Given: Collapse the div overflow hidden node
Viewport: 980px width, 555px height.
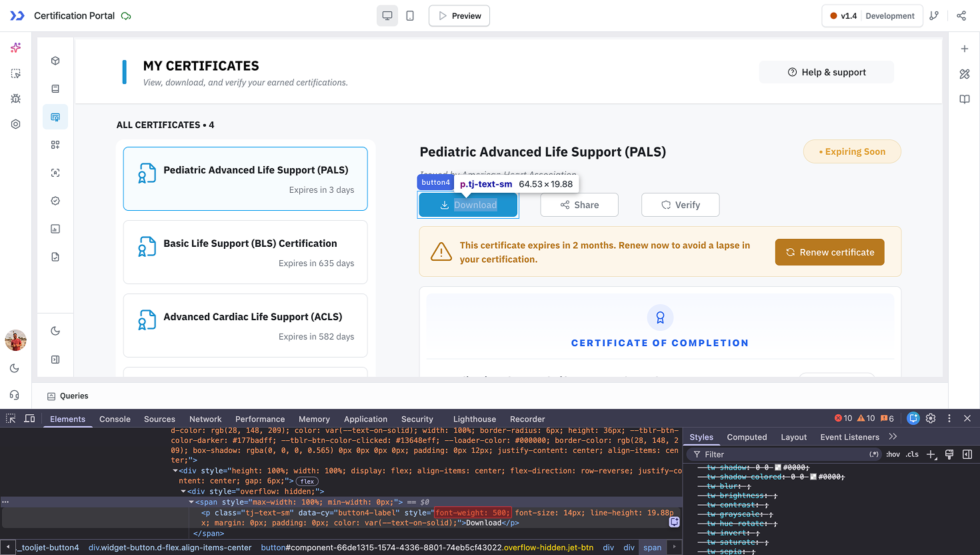Looking at the screenshot, I should point(183,492).
